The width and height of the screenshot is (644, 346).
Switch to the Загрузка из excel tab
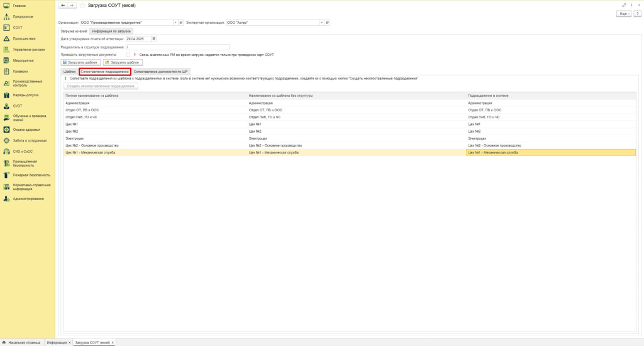[x=74, y=31]
